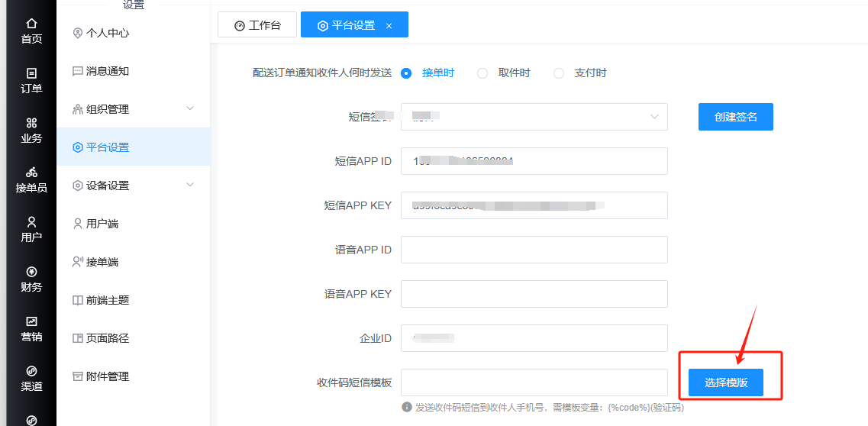The height and width of the screenshot is (426, 868).
Task: Click the 附件管理 archive box icon
Action: click(78, 377)
